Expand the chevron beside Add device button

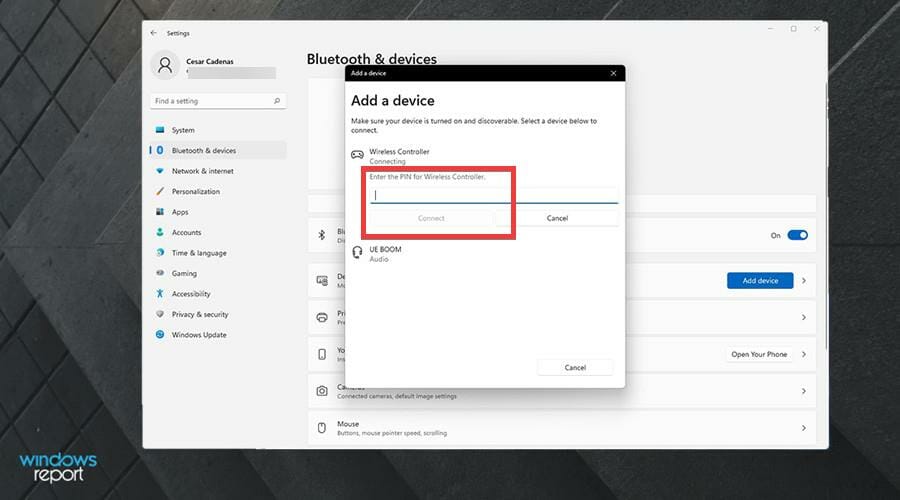(804, 281)
